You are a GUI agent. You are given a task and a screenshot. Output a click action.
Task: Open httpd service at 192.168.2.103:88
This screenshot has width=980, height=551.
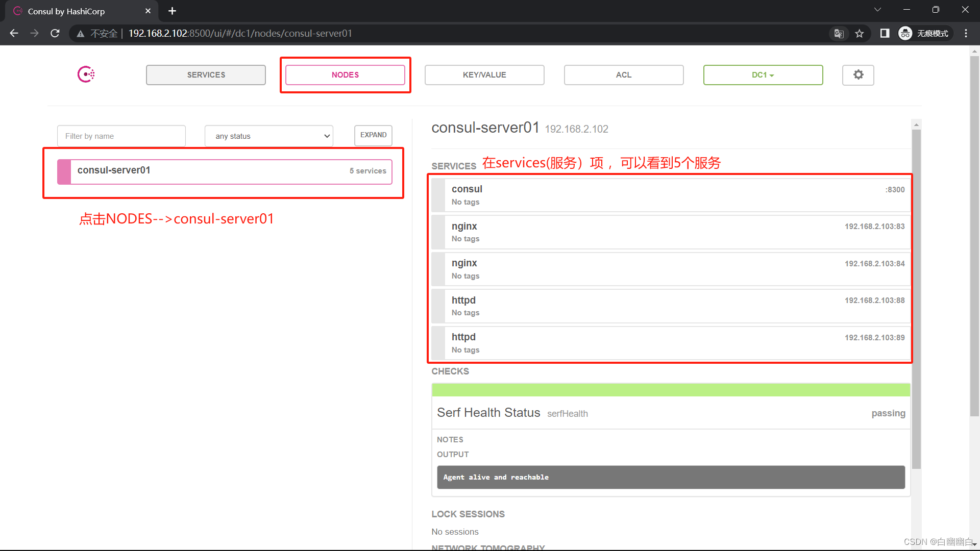click(671, 306)
